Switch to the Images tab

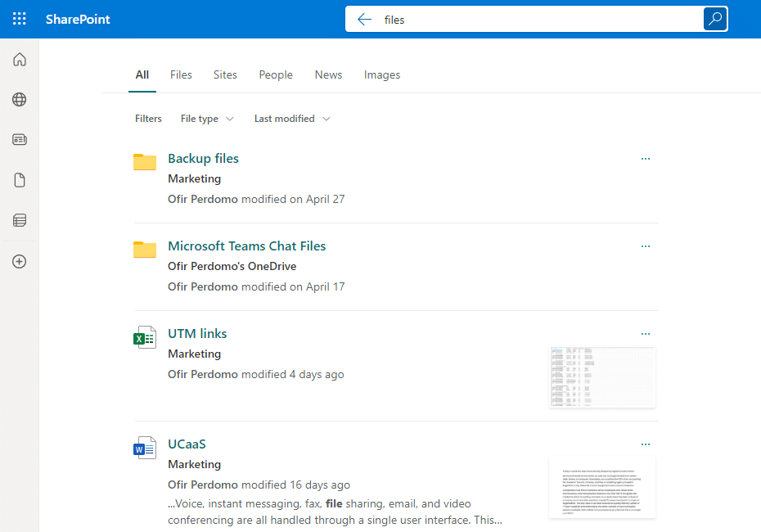pos(382,74)
